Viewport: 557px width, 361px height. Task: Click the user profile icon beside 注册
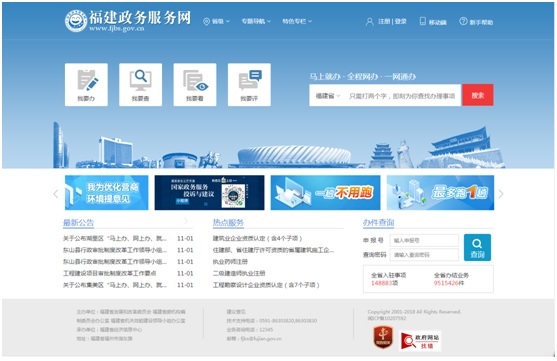370,22
